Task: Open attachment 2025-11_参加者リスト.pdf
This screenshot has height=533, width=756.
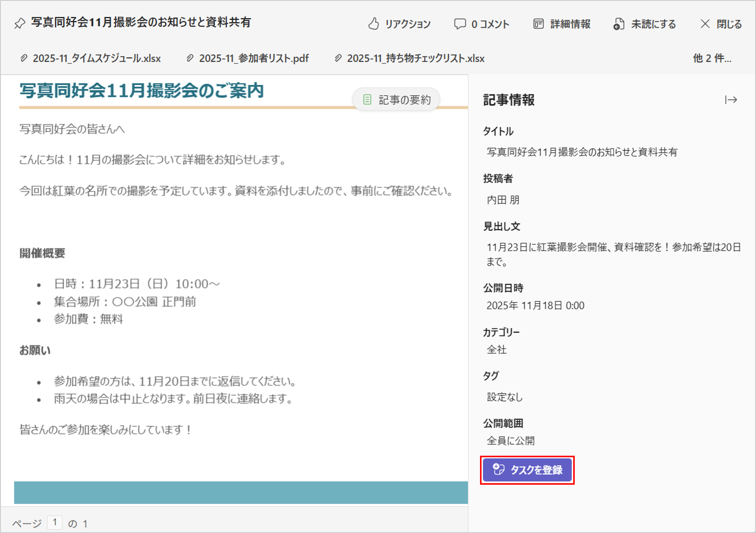Action: pyautogui.click(x=253, y=59)
